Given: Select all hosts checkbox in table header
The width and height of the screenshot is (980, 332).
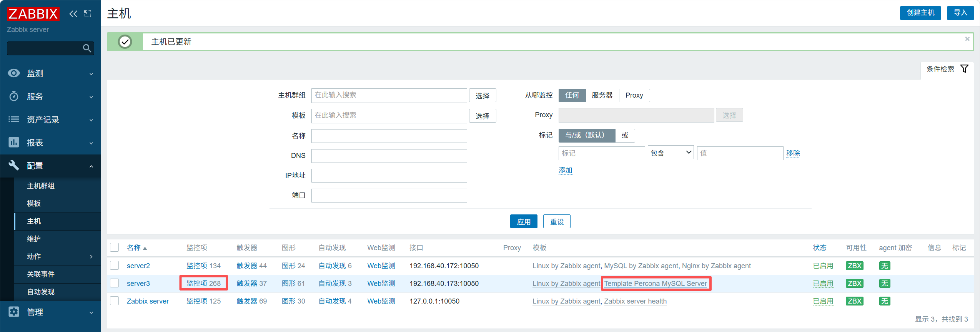Looking at the screenshot, I should (115, 247).
